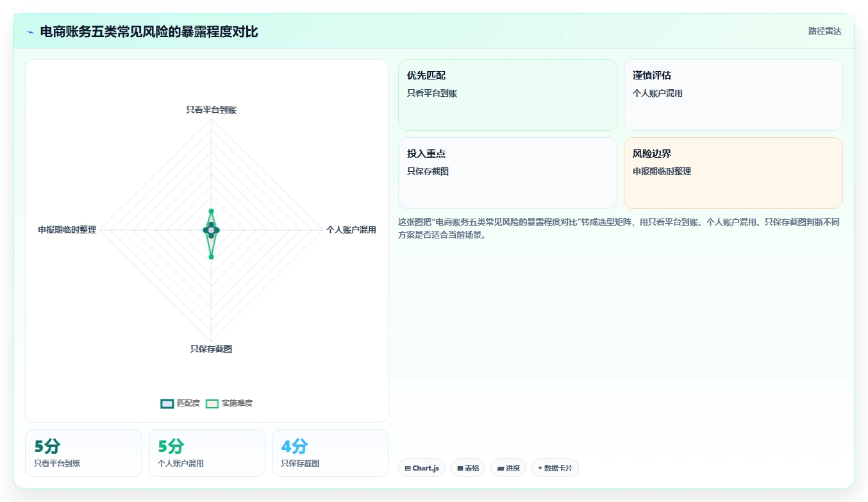Click the 匹配度 legend text
868x502 pixels.
(188, 403)
